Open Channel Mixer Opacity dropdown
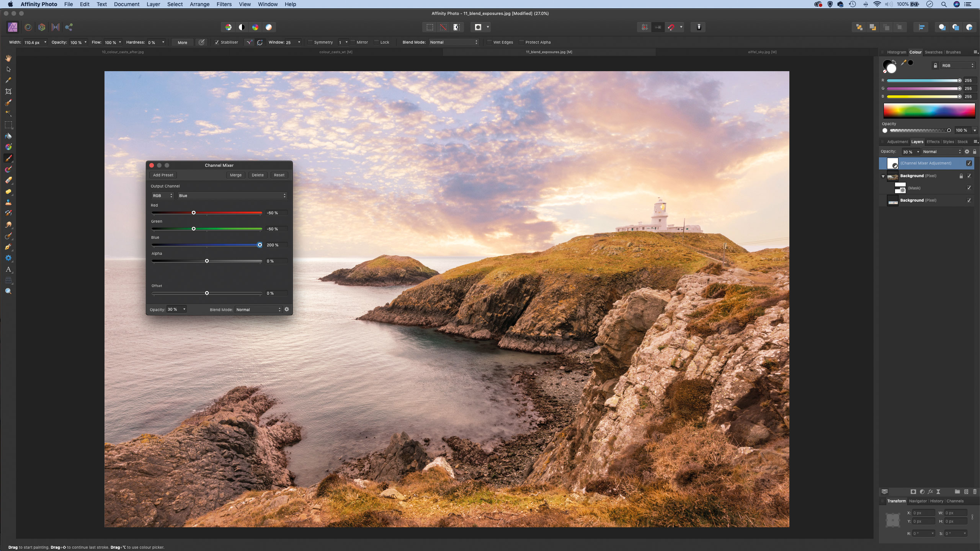Screen dimensions: 980x551 [184, 309]
